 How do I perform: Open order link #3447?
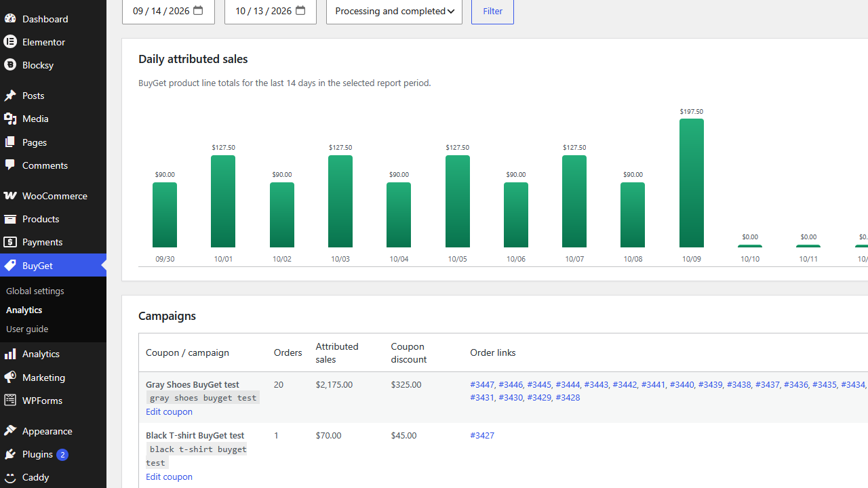pyautogui.click(x=482, y=384)
